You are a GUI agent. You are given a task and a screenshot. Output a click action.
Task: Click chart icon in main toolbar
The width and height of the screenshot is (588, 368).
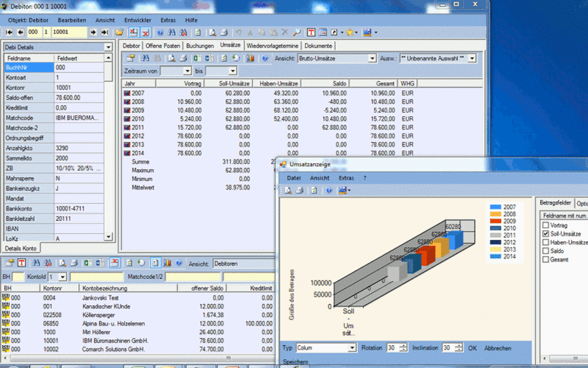367,32
